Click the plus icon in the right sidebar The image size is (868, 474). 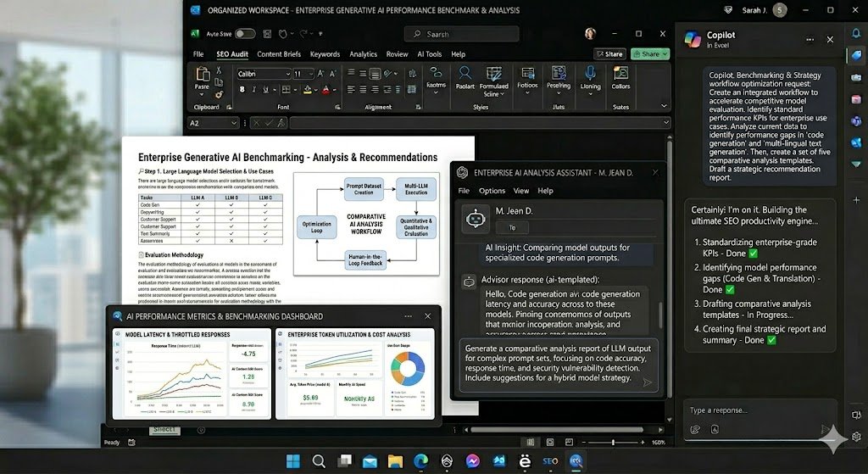[856, 200]
